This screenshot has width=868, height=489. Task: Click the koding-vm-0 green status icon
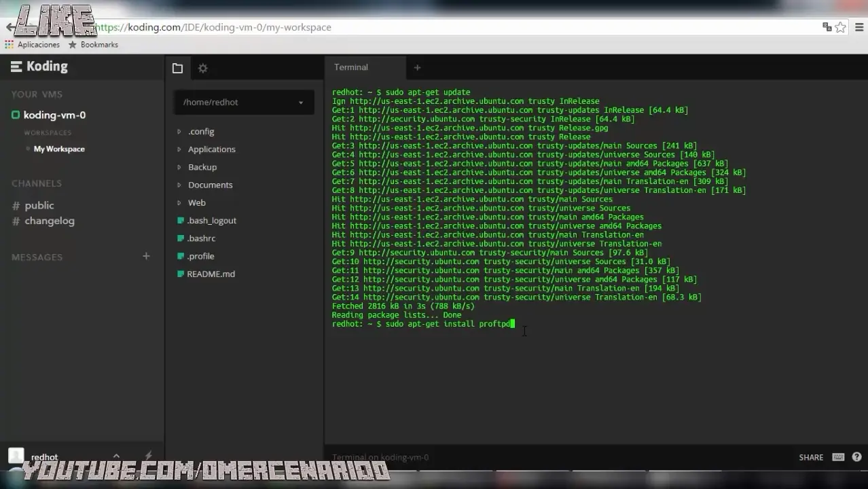[x=16, y=115]
